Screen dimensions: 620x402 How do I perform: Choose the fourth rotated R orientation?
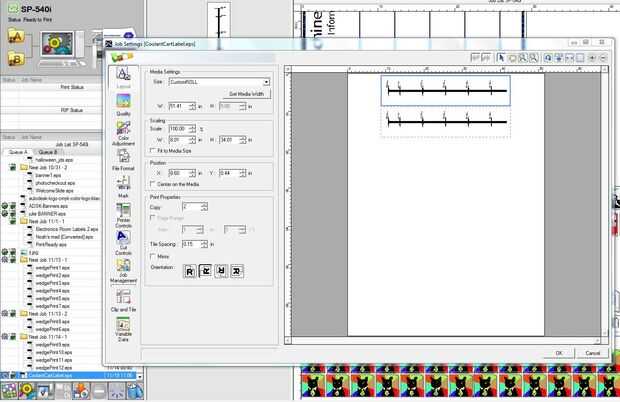[237, 271]
